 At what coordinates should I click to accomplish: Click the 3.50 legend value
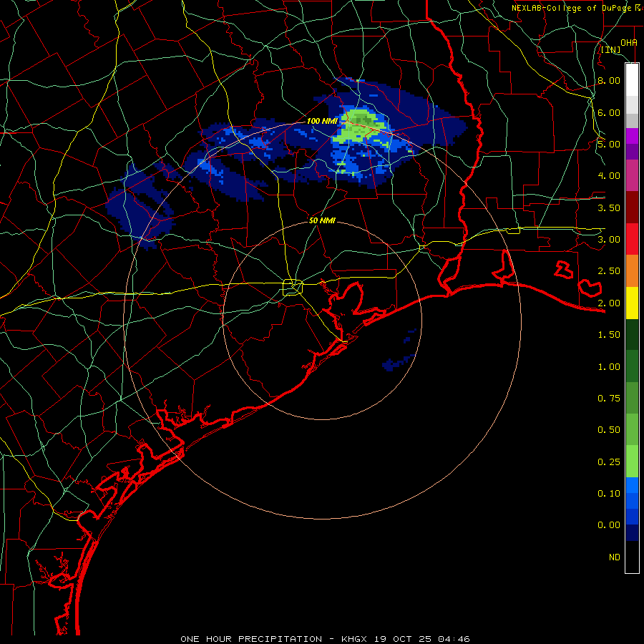(x=609, y=208)
